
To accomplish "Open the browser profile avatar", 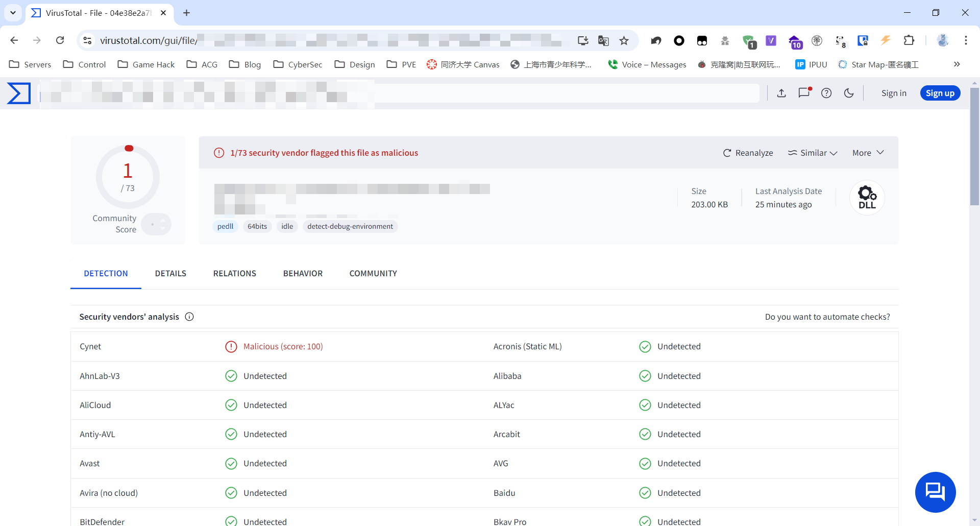I will pyautogui.click(x=943, y=40).
